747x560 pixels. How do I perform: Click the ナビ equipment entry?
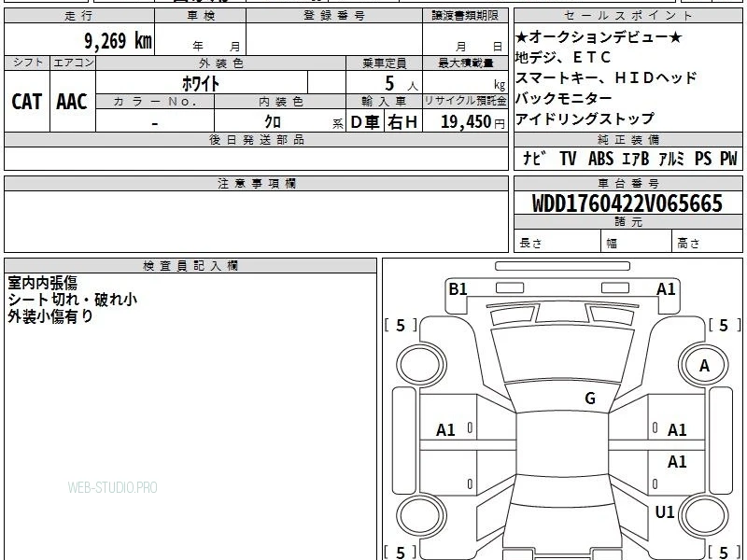point(534,158)
